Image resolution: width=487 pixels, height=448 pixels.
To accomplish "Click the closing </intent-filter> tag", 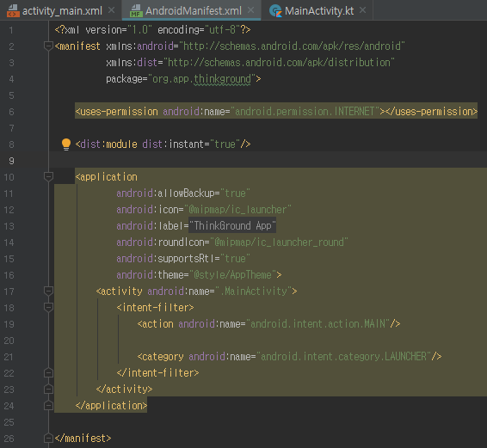I will 157,373.
